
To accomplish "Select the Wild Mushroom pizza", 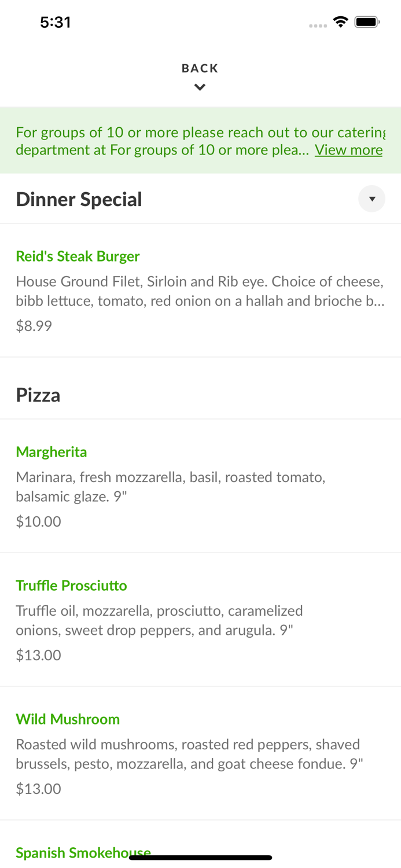I will 68,719.
